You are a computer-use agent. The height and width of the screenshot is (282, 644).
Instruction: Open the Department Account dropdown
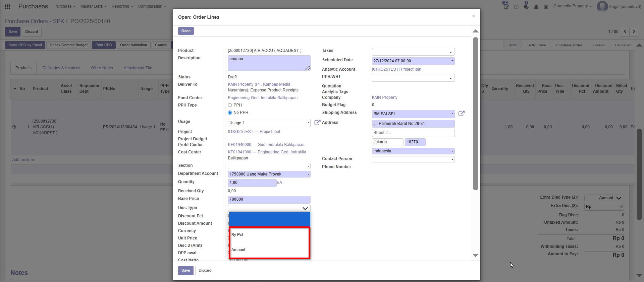click(269, 174)
